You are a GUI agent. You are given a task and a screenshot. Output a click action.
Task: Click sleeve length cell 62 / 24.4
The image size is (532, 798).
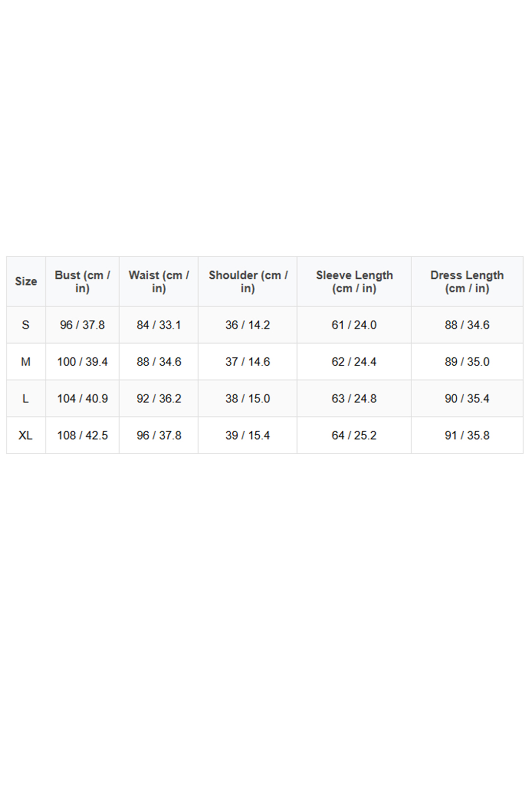tap(354, 362)
